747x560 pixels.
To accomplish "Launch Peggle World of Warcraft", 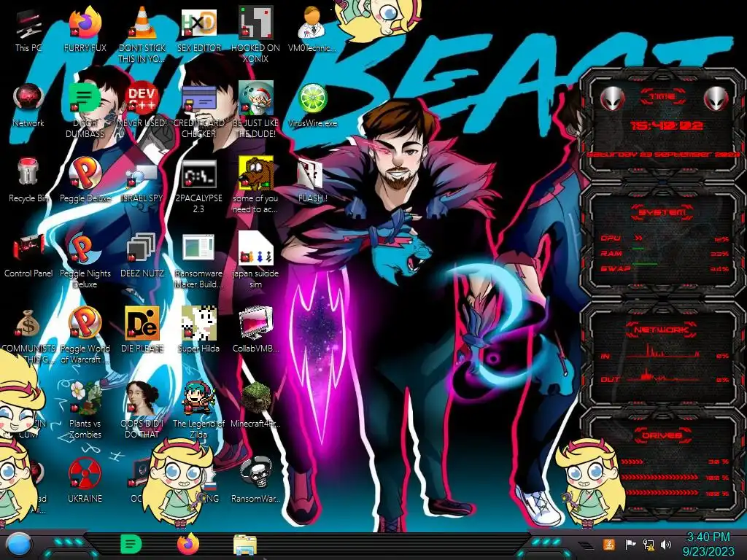I will pos(85,335).
